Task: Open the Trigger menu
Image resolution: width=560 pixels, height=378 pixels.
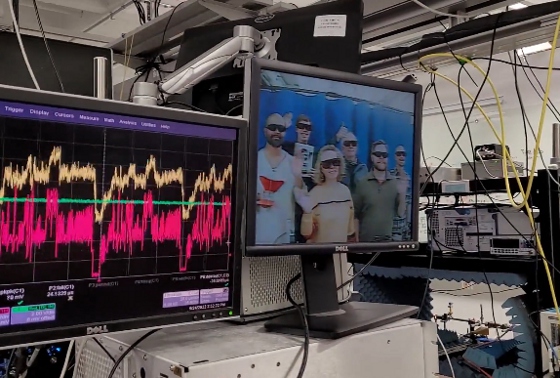Action: [14, 109]
